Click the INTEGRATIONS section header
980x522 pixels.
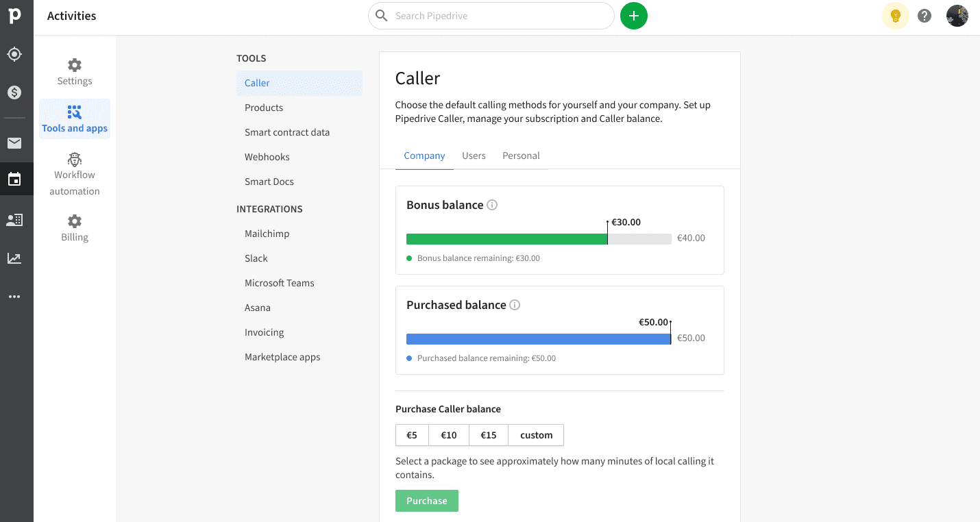tap(269, 209)
